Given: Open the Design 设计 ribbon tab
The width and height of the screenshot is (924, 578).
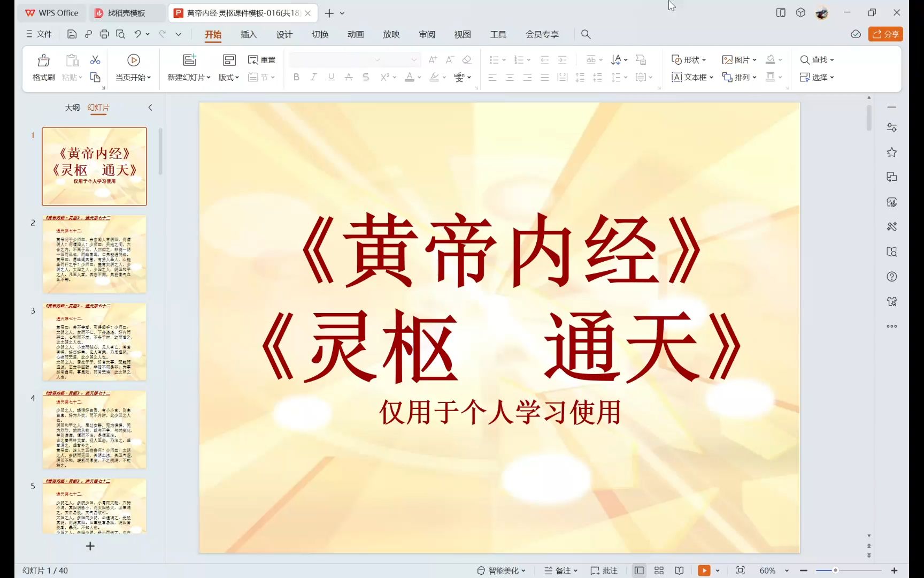Looking at the screenshot, I should 284,34.
